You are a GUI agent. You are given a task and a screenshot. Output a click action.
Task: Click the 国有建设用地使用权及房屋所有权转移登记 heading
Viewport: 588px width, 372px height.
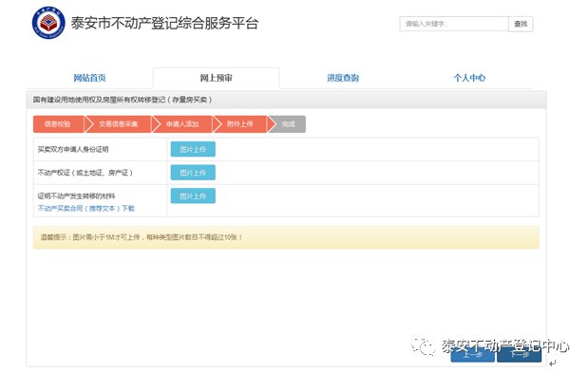pos(123,100)
